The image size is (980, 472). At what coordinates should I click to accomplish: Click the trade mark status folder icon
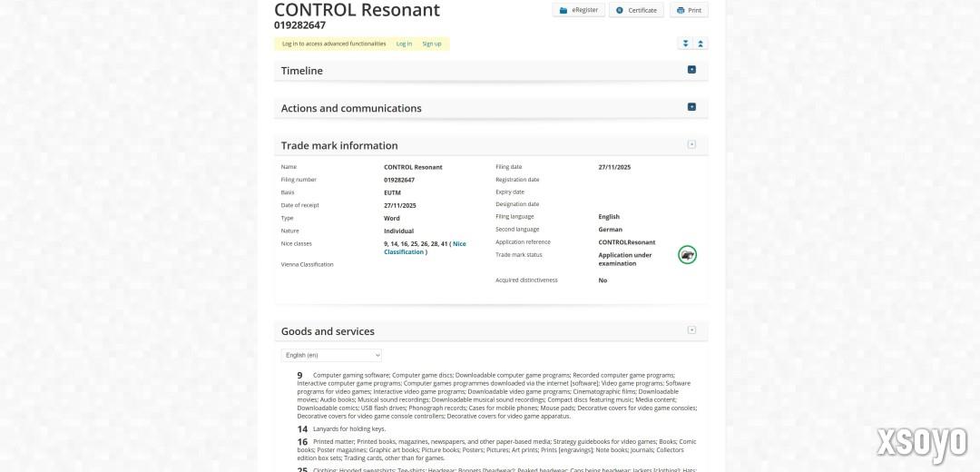point(687,255)
